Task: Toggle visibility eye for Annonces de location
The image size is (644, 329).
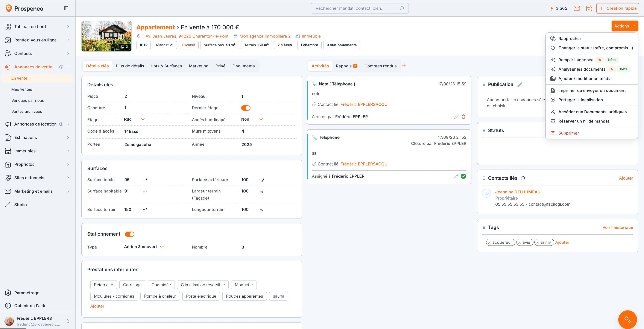Action: [x=61, y=124]
